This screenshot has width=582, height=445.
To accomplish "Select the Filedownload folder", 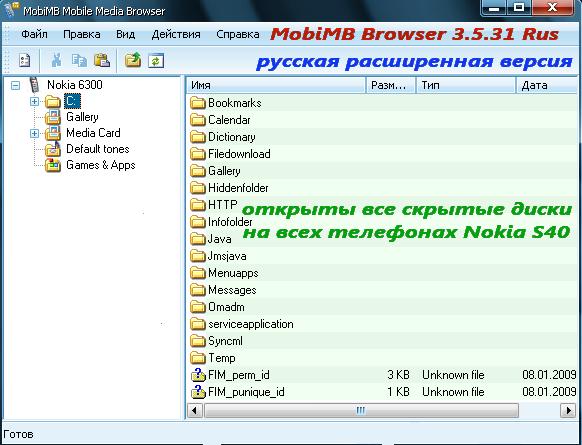I will [x=239, y=154].
